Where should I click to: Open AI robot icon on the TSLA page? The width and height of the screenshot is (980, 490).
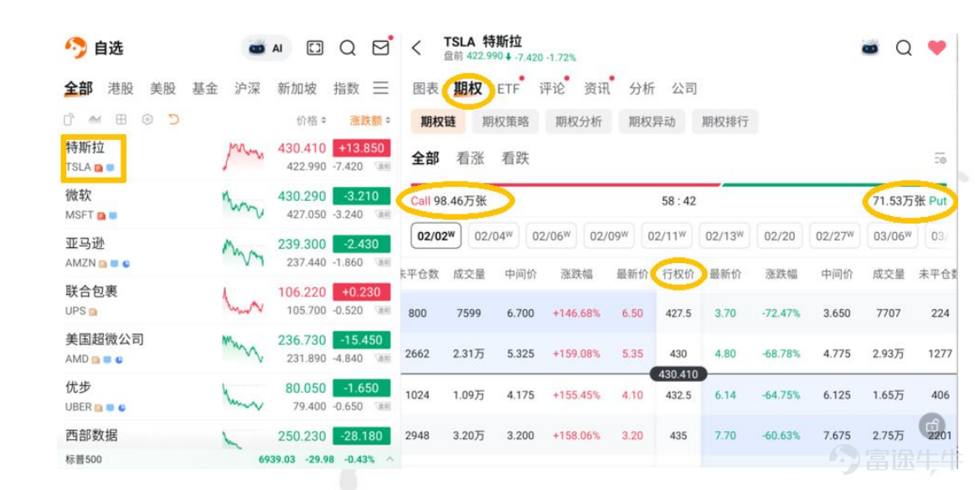click(x=870, y=48)
